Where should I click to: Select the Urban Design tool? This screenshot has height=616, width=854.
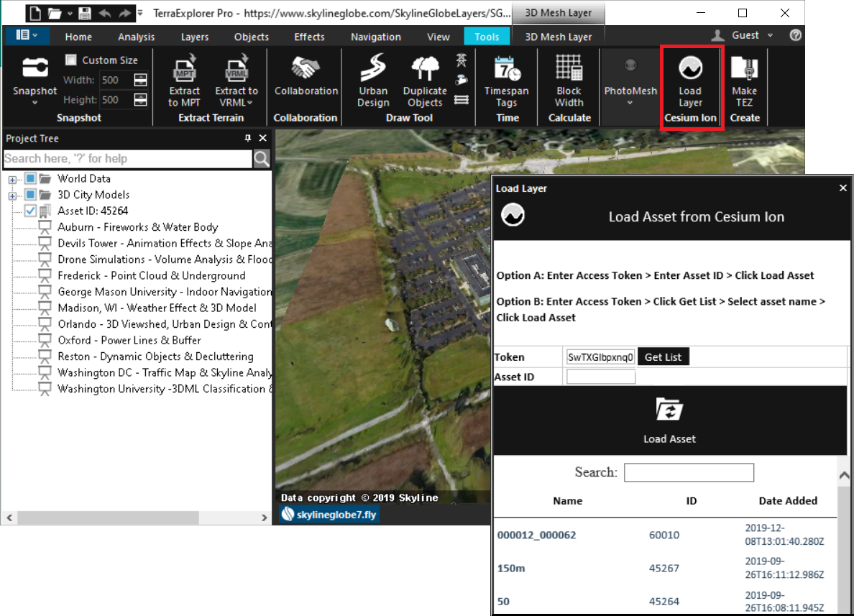point(373,69)
